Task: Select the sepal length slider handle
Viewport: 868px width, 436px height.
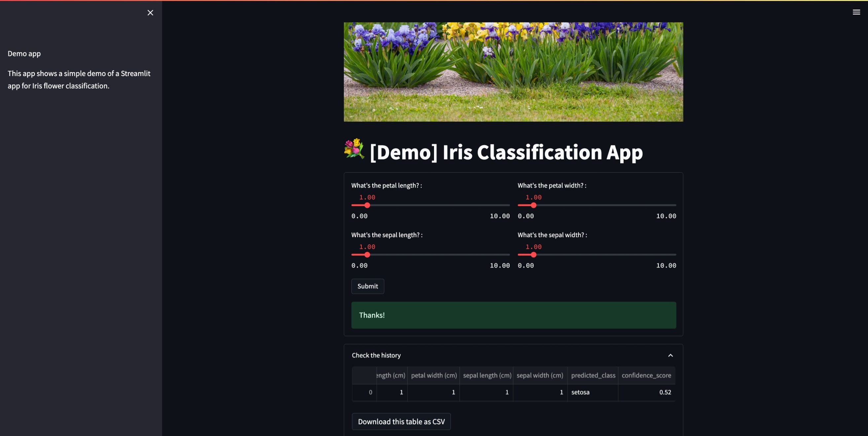Action: pos(367,255)
